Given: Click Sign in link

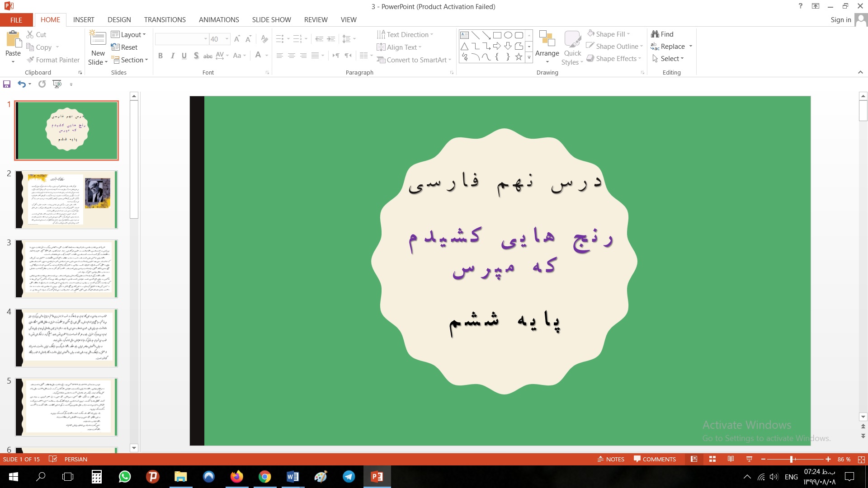Looking at the screenshot, I should coord(840,20).
